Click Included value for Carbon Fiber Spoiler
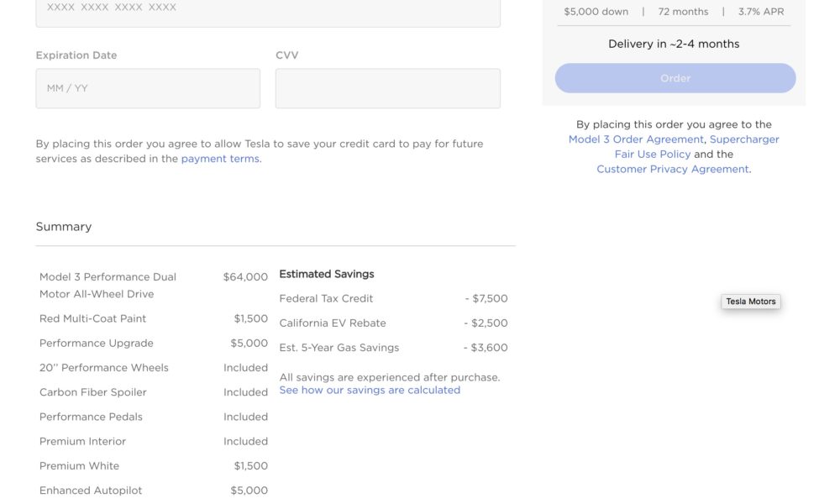Screen dimensions: 840x504 [x=245, y=392]
